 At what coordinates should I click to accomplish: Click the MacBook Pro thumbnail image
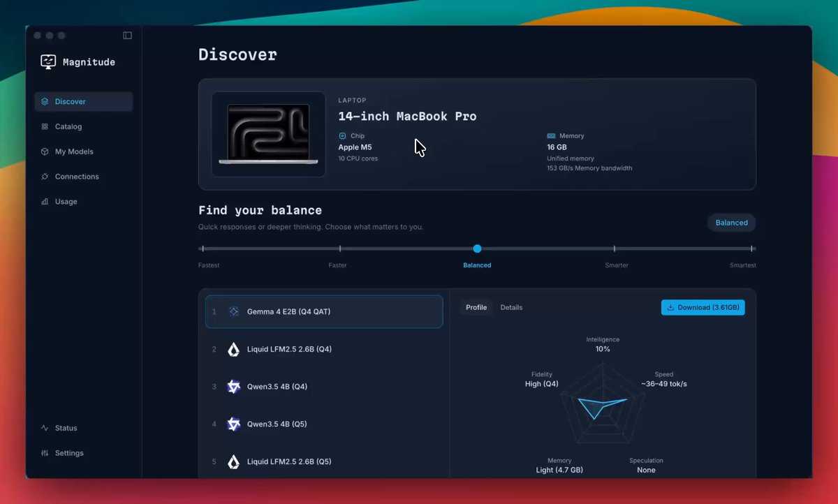pyautogui.click(x=268, y=134)
